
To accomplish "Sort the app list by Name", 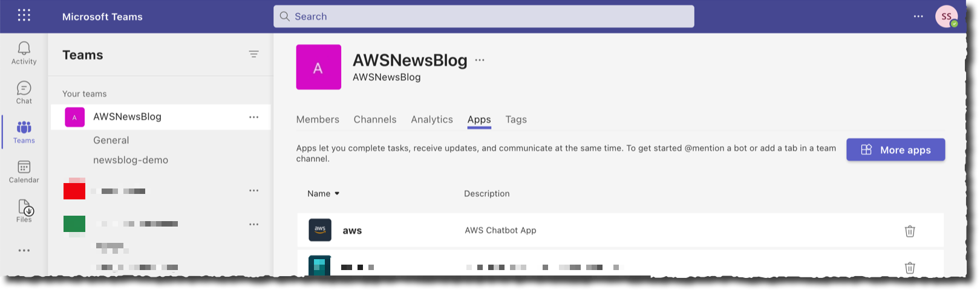I will 324,193.
